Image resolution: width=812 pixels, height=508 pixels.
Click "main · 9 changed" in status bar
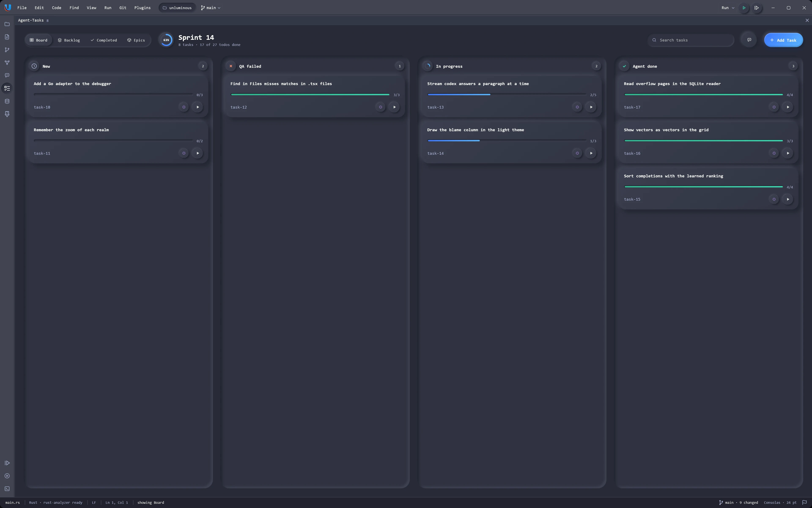[x=738, y=503]
